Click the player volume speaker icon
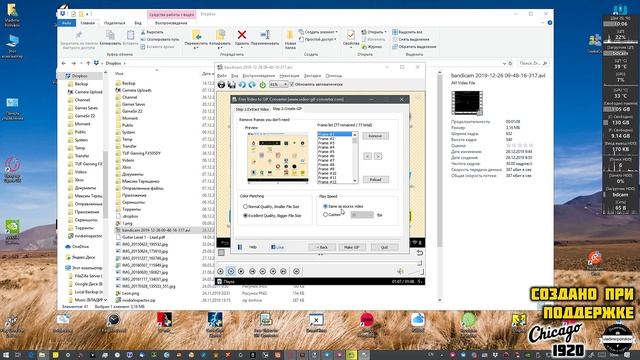Image resolution: width=640 pixels, height=360 pixels. tap(400, 271)
